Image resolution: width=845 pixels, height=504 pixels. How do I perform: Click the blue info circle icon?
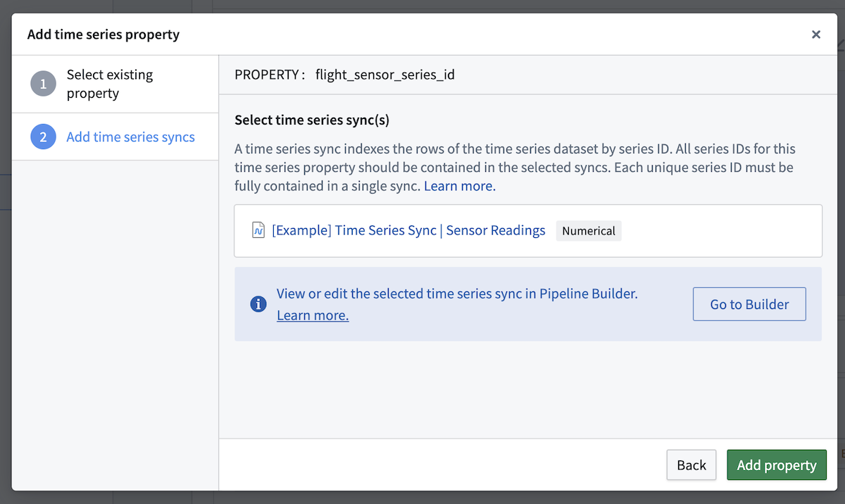(x=258, y=304)
